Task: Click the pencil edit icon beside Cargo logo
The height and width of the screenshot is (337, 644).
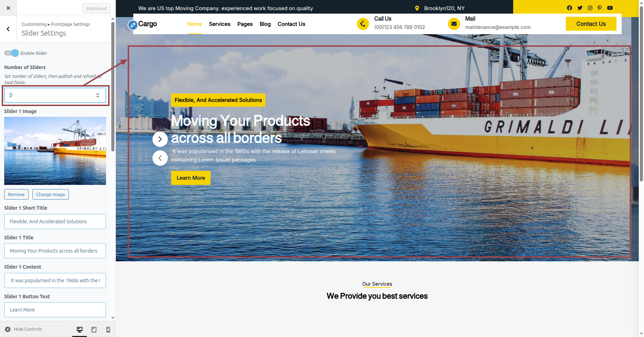Action: coord(133,25)
